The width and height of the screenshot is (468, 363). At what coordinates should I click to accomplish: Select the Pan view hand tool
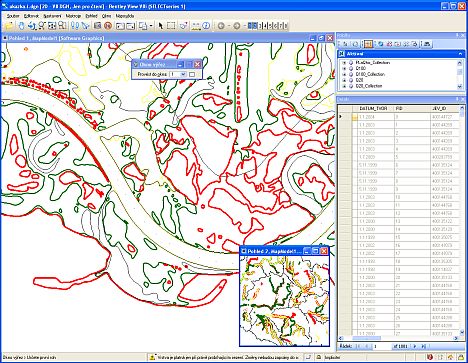[21, 25]
